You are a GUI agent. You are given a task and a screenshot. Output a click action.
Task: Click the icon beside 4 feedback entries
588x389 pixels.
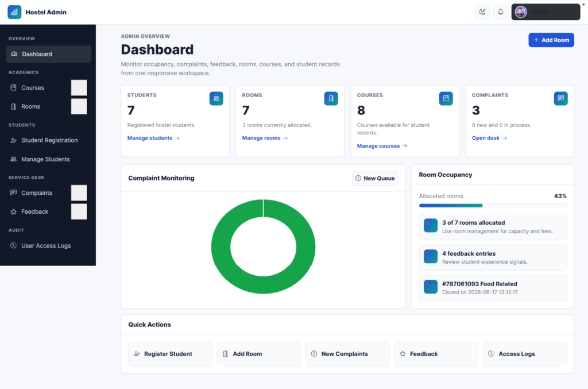(x=431, y=256)
